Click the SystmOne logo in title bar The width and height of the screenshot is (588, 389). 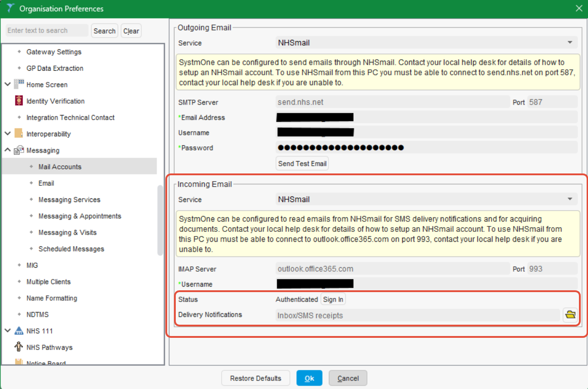click(x=10, y=8)
